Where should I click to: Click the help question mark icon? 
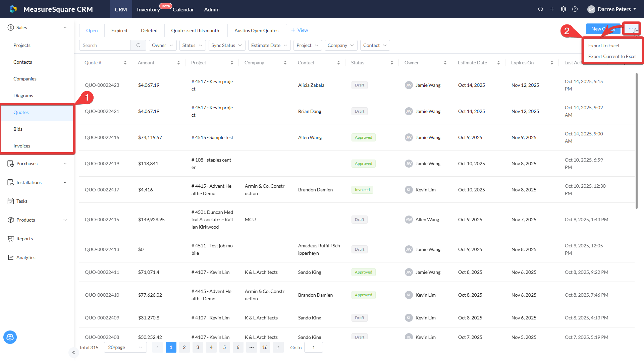(575, 9)
